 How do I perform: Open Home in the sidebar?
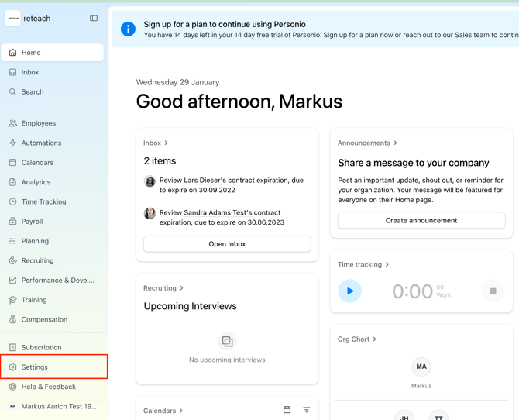(53, 53)
